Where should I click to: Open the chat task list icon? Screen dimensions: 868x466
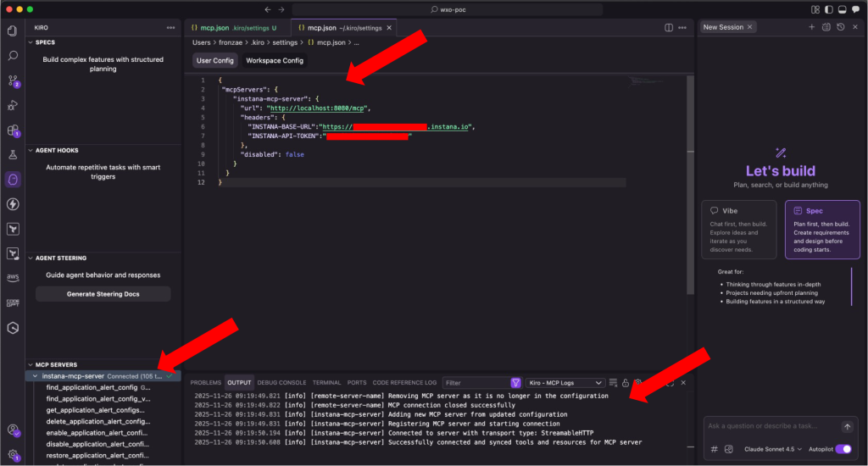click(x=826, y=27)
